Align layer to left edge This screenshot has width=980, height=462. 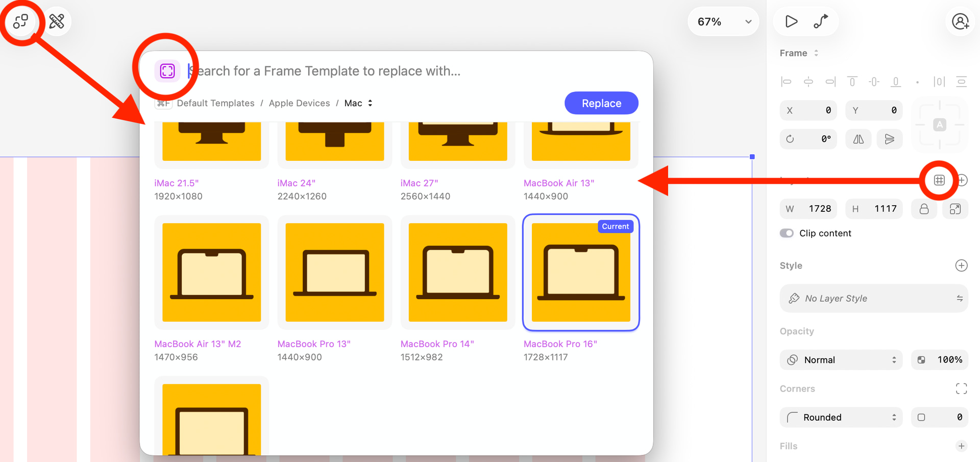(x=787, y=82)
